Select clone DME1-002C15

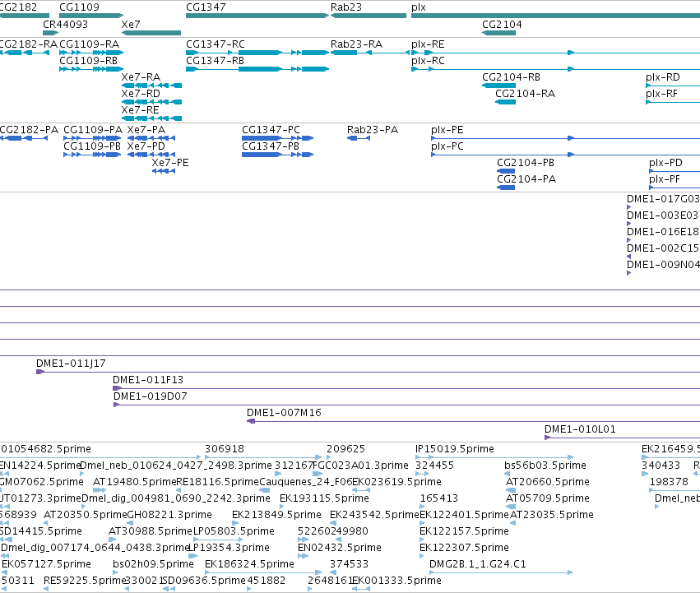[x=629, y=257]
